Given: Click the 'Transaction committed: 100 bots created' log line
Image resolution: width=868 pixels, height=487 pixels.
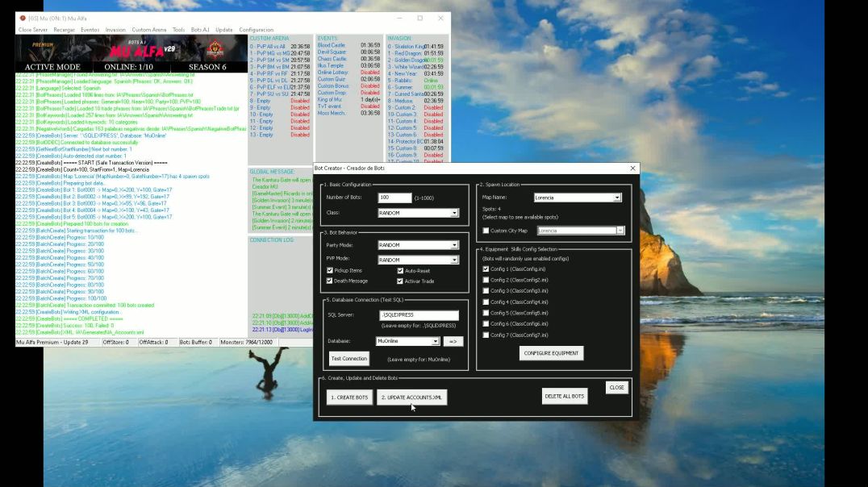Looking at the screenshot, I should coord(85,306).
